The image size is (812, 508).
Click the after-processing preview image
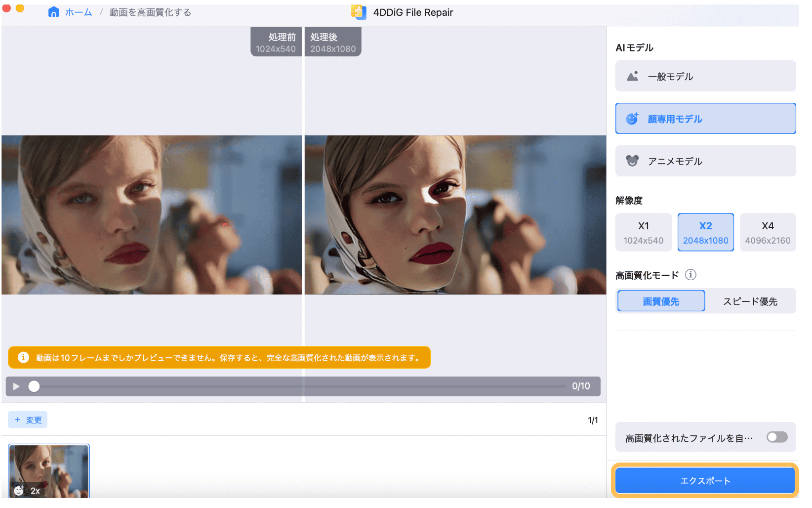click(x=455, y=215)
